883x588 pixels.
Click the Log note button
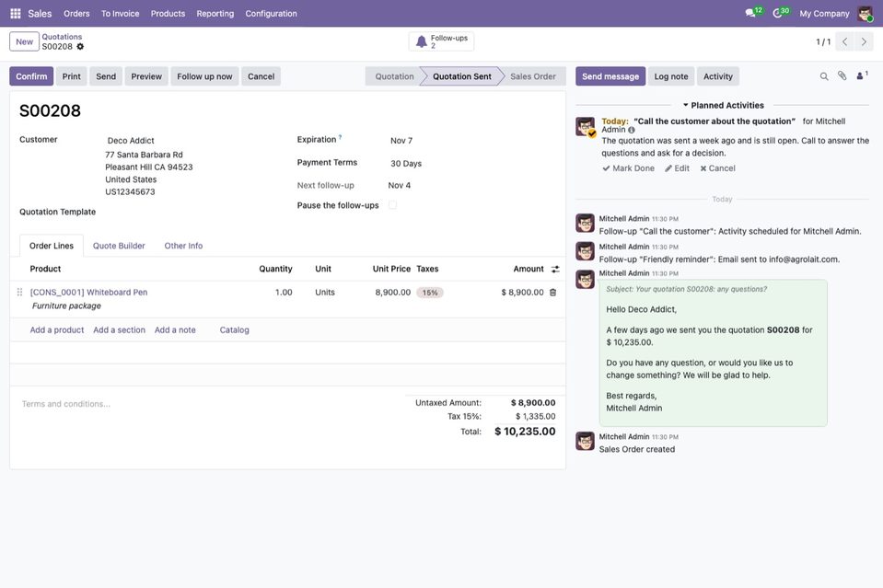671,76
